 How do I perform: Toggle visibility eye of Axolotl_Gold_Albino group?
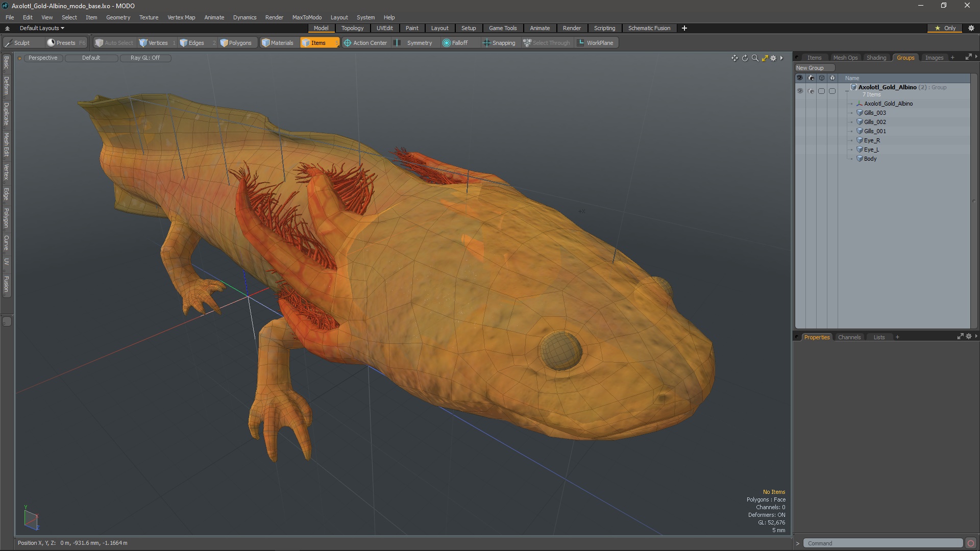coord(800,91)
